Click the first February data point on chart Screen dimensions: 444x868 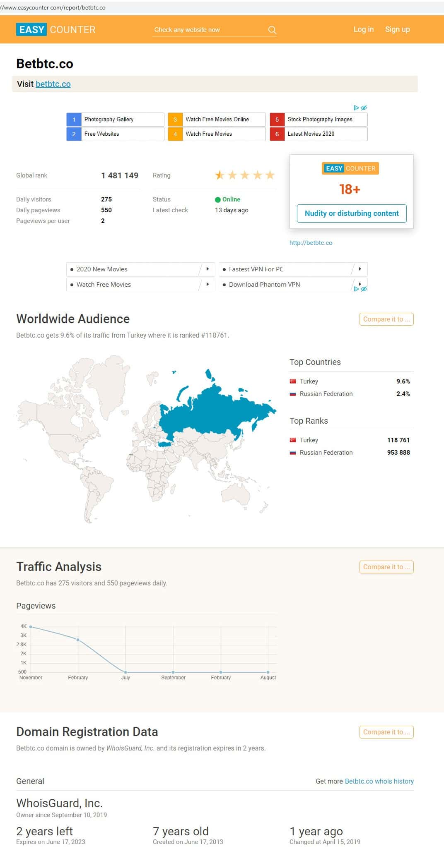click(x=78, y=640)
